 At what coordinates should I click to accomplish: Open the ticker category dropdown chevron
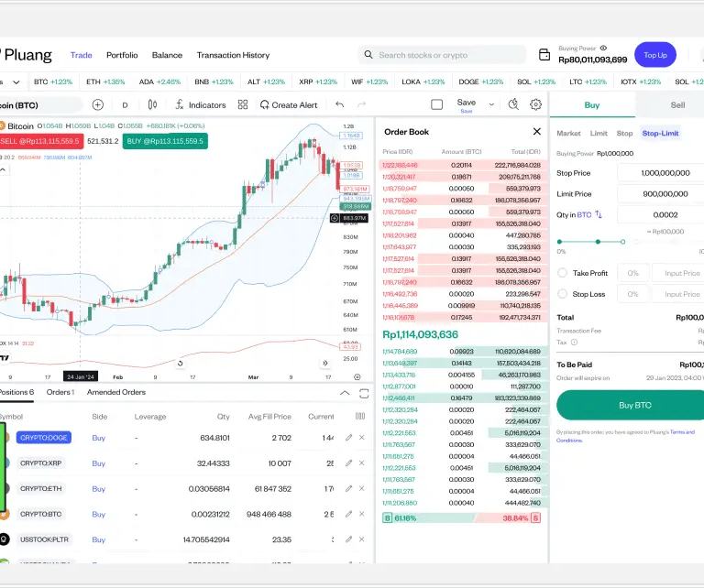(x=16, y=82)
